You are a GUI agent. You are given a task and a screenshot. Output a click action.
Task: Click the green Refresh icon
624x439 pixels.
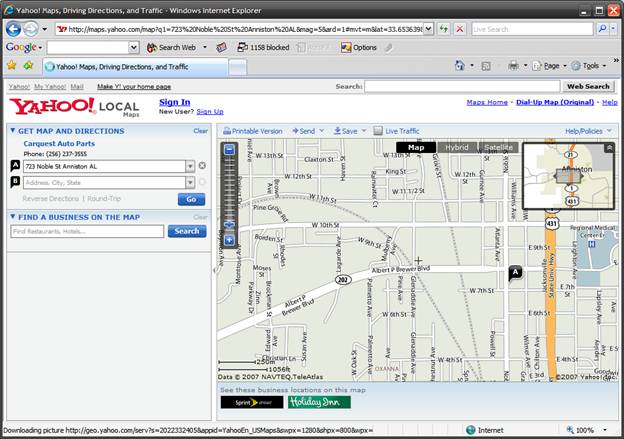[x=443, y=29]
